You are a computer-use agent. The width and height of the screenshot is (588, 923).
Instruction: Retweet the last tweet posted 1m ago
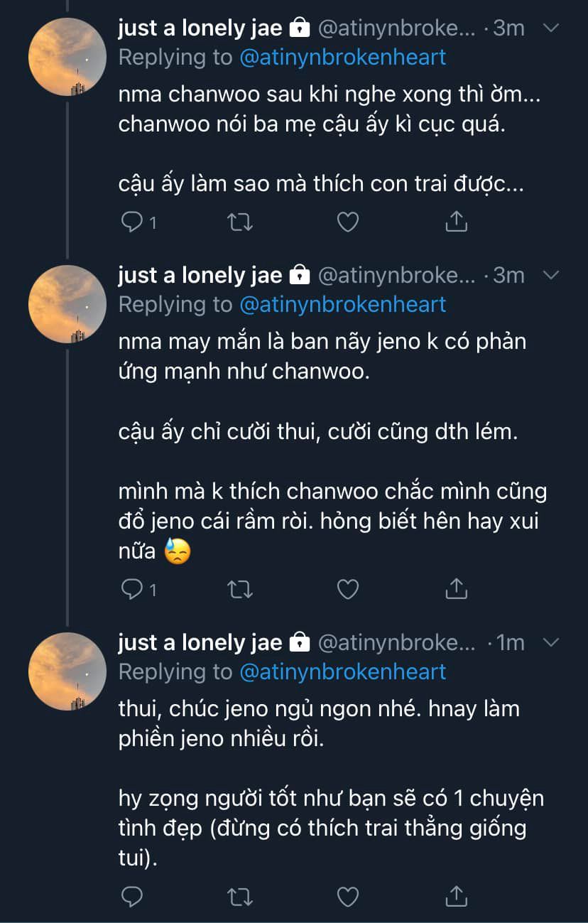240,897
